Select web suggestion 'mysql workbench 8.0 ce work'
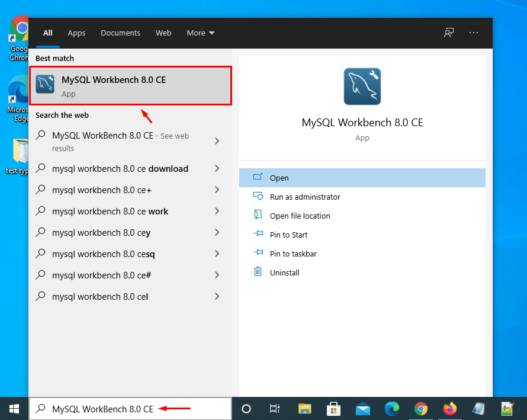 point(130,211)
